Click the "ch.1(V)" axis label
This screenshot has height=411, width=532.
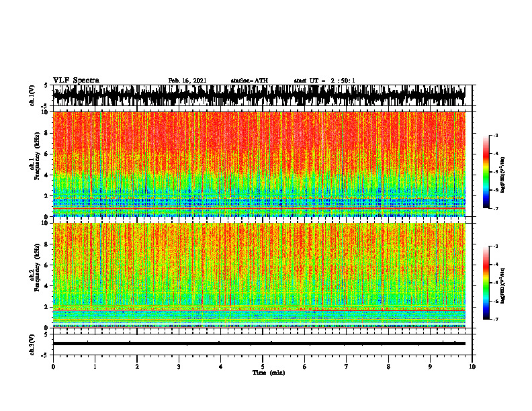point(32,95)
